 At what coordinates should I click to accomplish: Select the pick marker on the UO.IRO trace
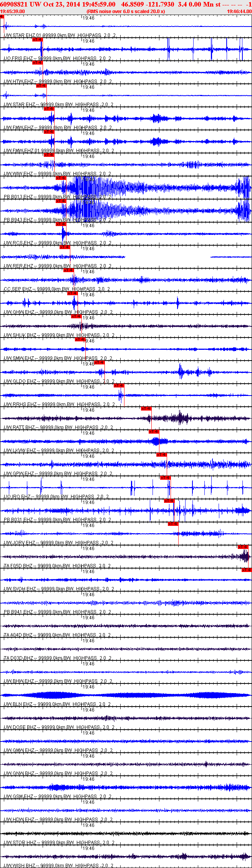point(165,478)
